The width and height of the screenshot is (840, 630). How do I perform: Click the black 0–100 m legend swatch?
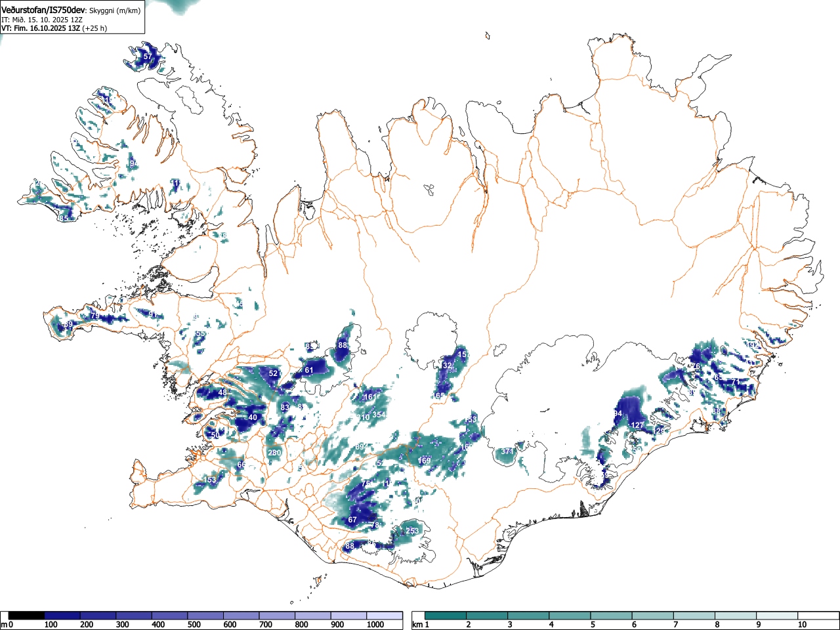click(27, 616)
